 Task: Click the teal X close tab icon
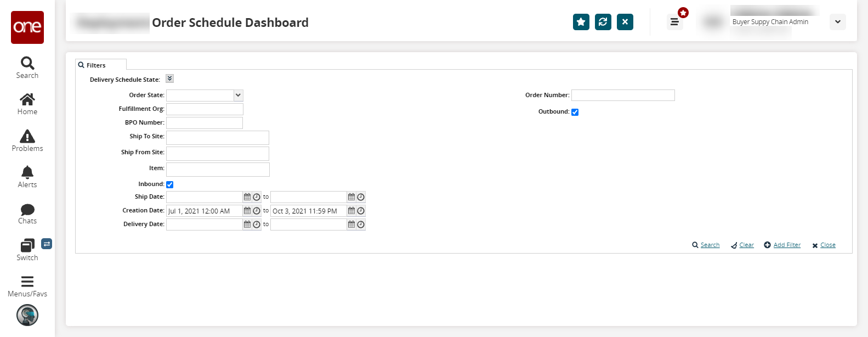[625, 22]
